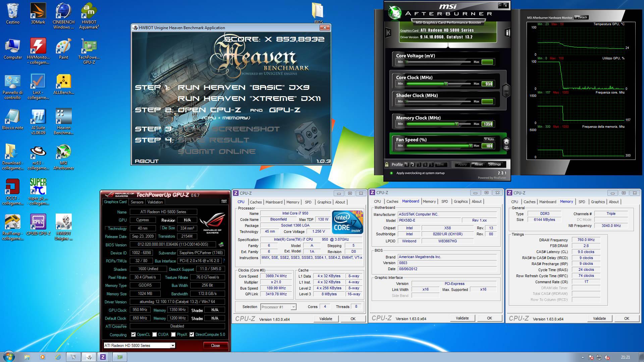Click Core Clock value field 950
This screenshot has width=644, height=362.
488,84
